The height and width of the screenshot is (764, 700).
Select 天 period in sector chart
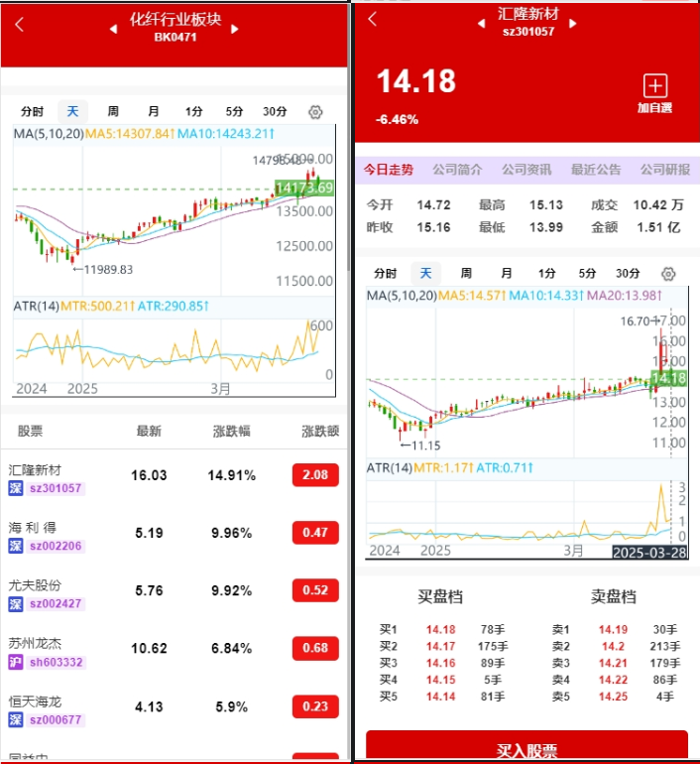[x=72, y=111]
